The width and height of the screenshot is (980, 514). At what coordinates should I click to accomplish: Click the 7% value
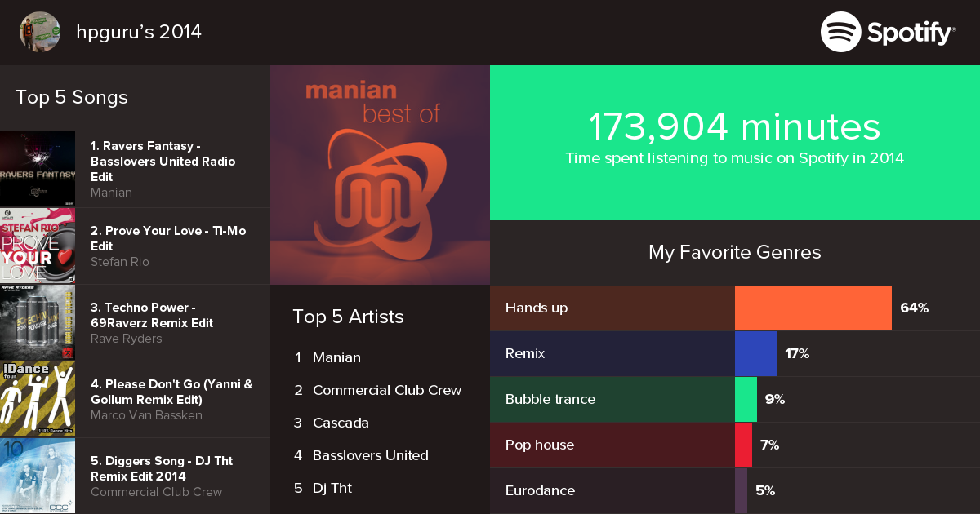click(x=769, y=445)
